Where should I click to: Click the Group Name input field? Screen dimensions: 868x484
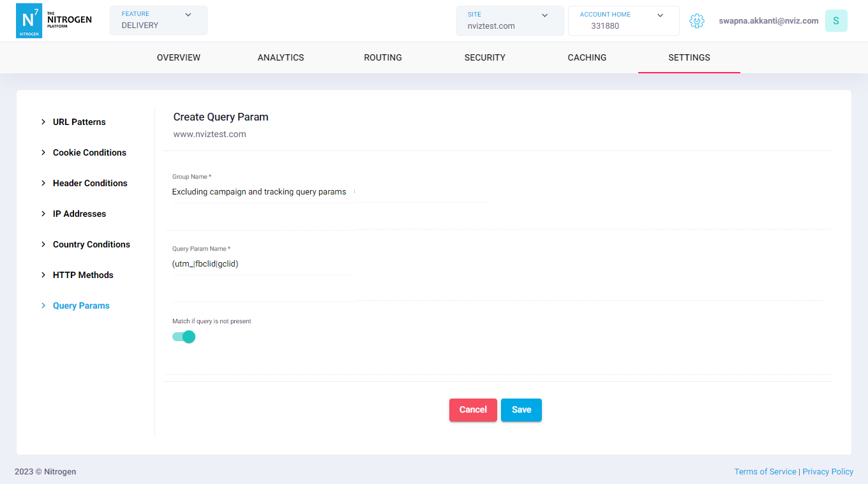click(x=262, y=192)
